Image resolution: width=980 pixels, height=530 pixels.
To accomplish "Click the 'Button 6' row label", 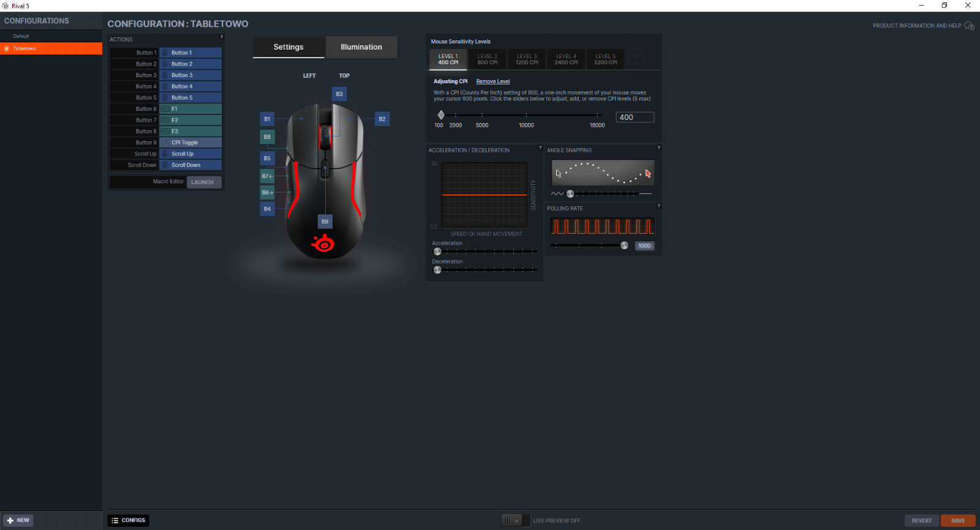I will pos(146,109).
